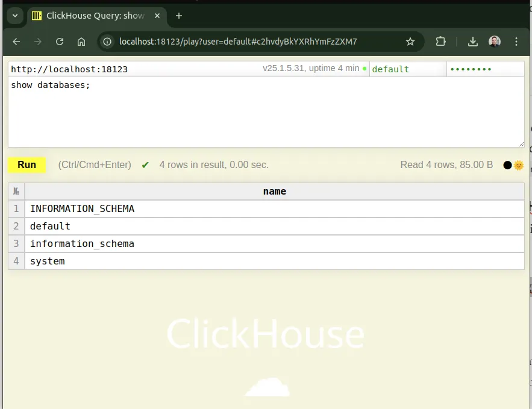Click the transpose table icon in header
532x409 pixels.
[16, 192]
